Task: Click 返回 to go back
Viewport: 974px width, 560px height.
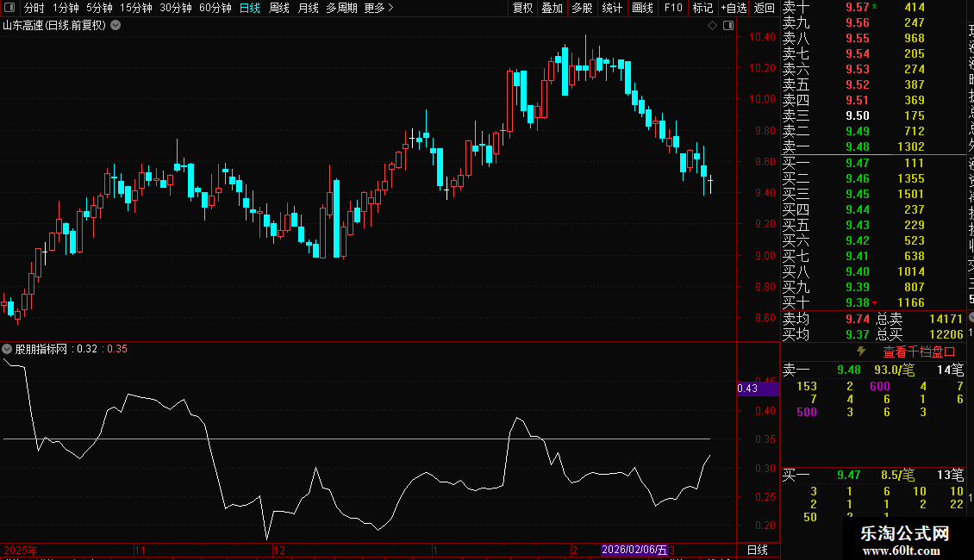Action: [x=764, y=8]
